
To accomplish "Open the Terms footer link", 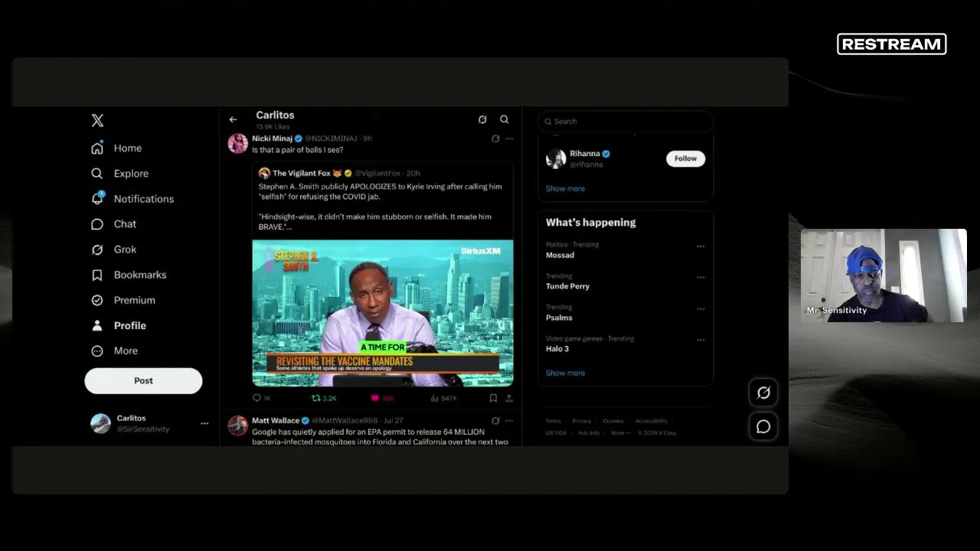I will click(554, 421).
